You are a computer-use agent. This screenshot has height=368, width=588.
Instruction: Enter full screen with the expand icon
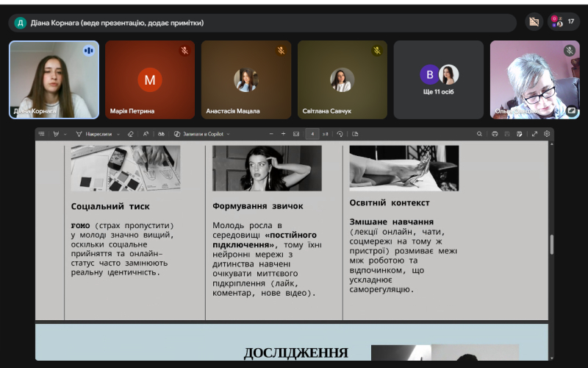[x=534, y=134]
